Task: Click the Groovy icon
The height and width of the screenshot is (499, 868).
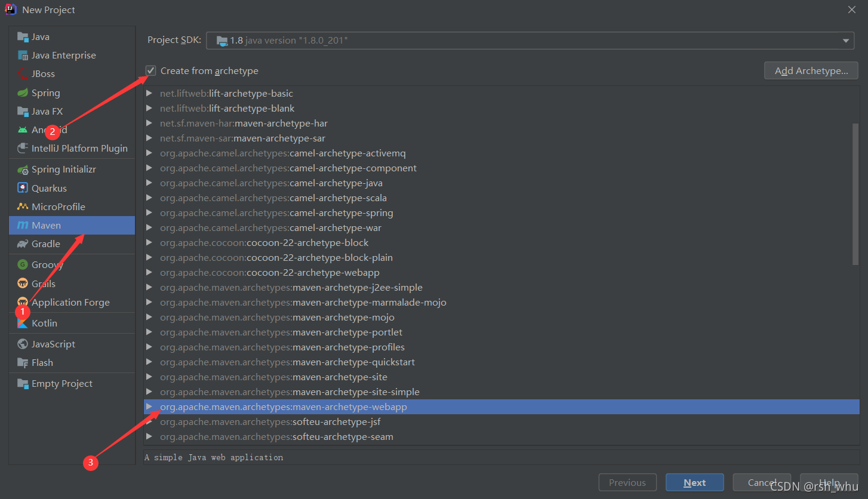Action: point(23,264)
